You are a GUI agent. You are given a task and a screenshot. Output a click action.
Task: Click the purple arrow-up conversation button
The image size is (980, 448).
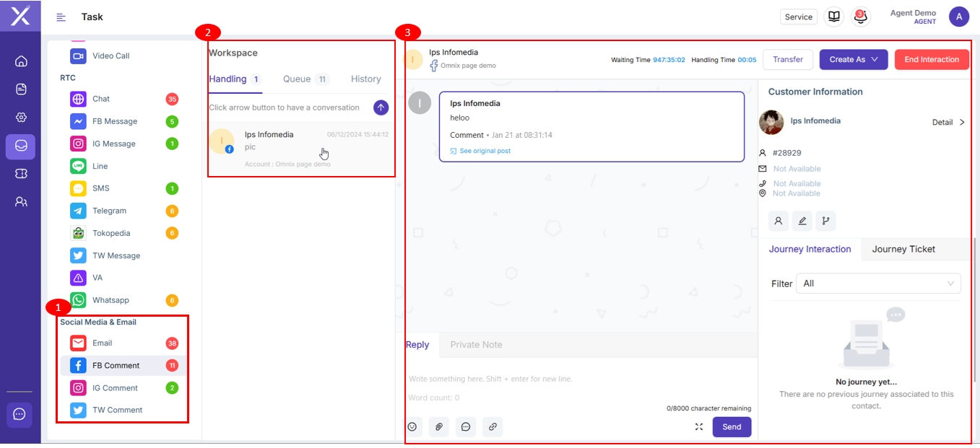pyautogui.click(x=381, y=107)
